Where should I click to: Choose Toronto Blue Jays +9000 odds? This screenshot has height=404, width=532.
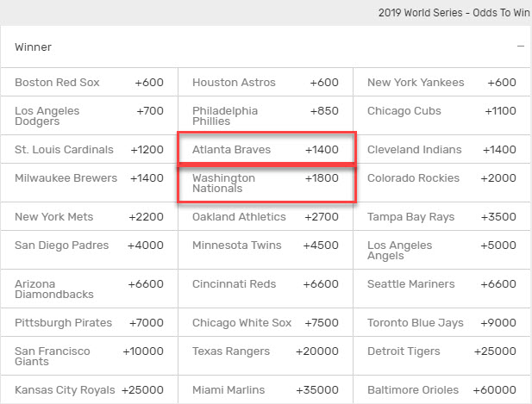point(441,323)
